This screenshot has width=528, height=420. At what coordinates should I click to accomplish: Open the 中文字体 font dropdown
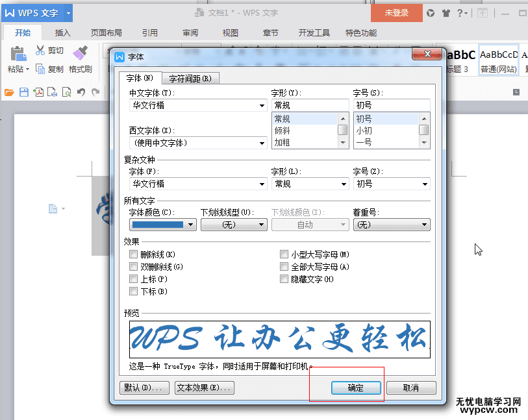click(262, 105)
